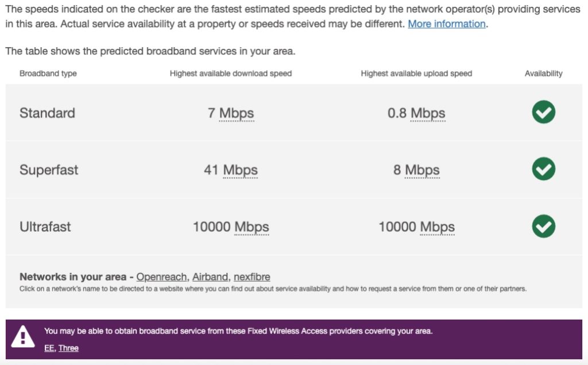Click the Broadband type column header

[x=48, y=74]
